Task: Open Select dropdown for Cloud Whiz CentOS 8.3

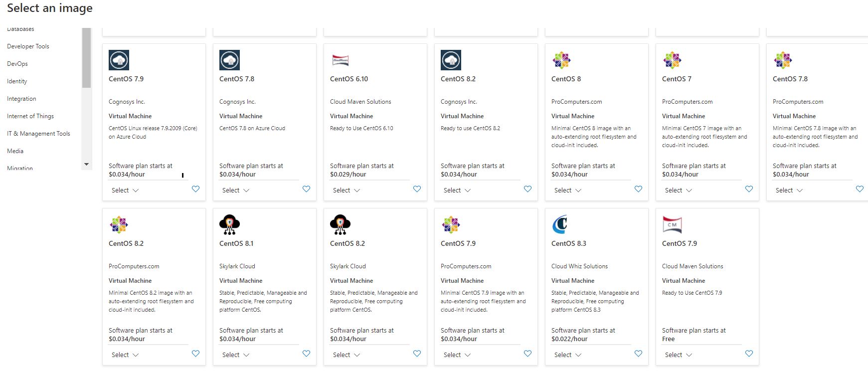Action: click(x=568, y=355)
